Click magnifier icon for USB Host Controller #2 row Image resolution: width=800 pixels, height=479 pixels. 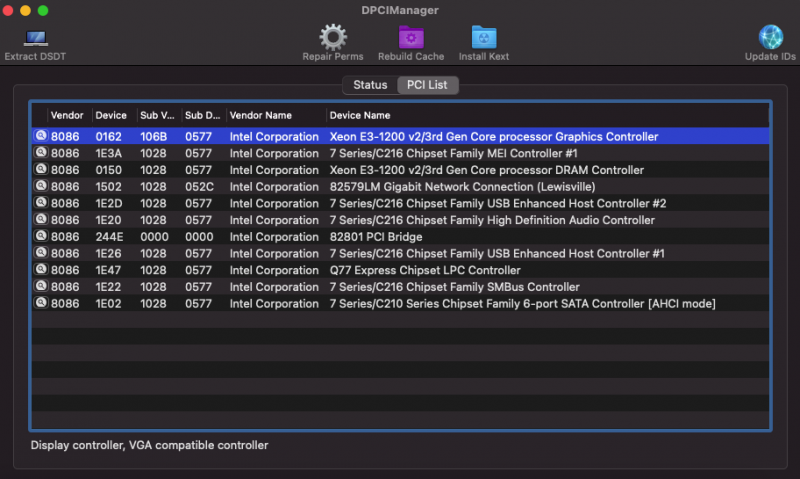41,203
